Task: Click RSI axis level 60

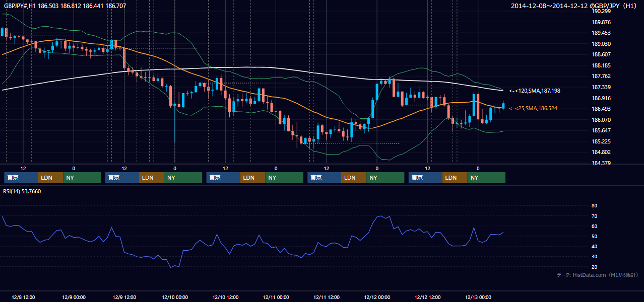Action: [595, 226]
